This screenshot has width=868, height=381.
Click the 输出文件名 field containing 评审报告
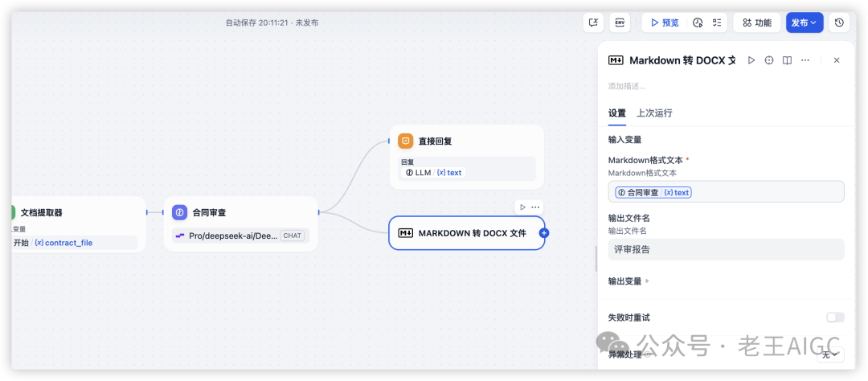point(727,250)
